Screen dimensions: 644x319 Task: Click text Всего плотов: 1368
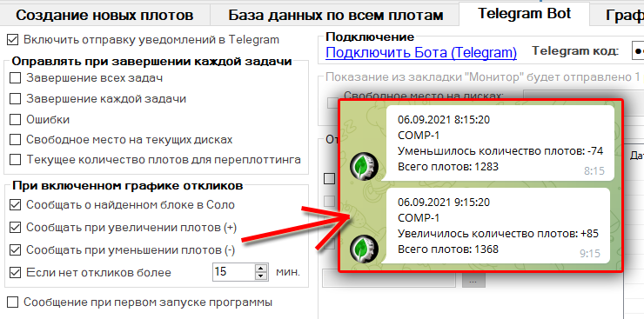click(x=448, y=249)
